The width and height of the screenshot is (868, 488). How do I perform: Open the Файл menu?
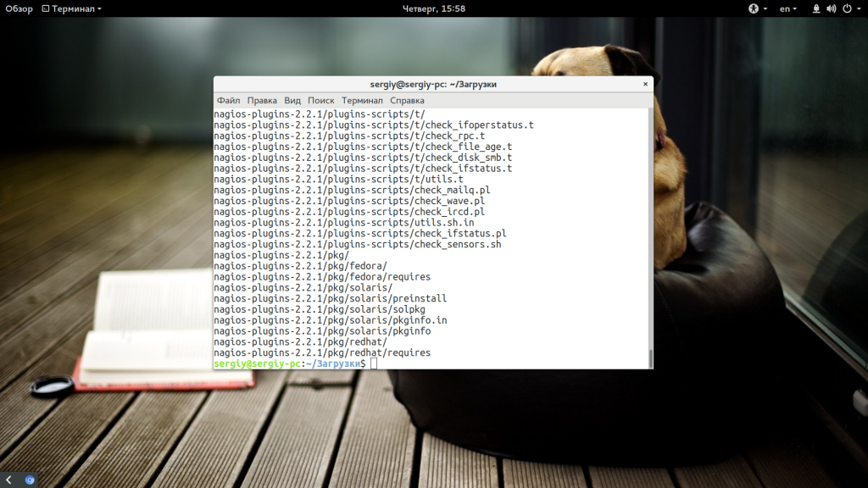(228, 100)
